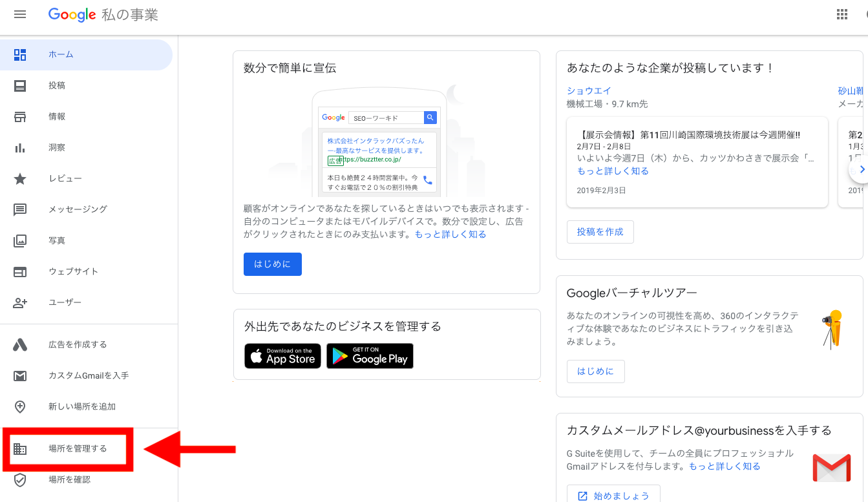Click the Gmail envelope sidebar icon
Viewport: 868px width, 502px height.
20,376
